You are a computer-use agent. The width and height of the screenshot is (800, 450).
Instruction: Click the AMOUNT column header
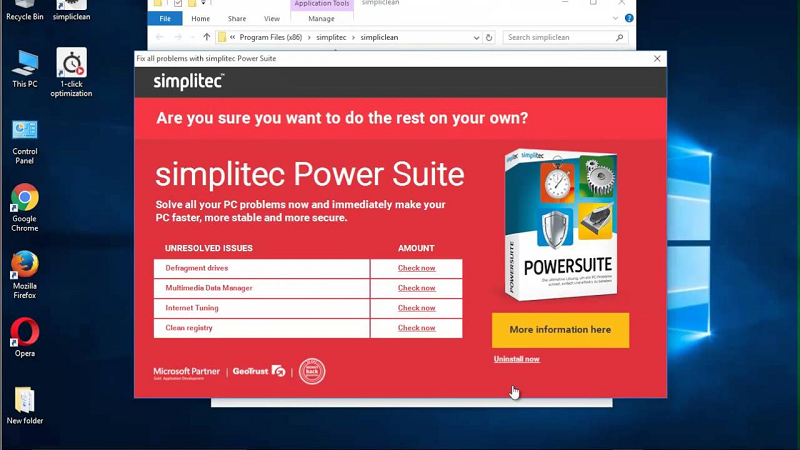coord(416,248)
